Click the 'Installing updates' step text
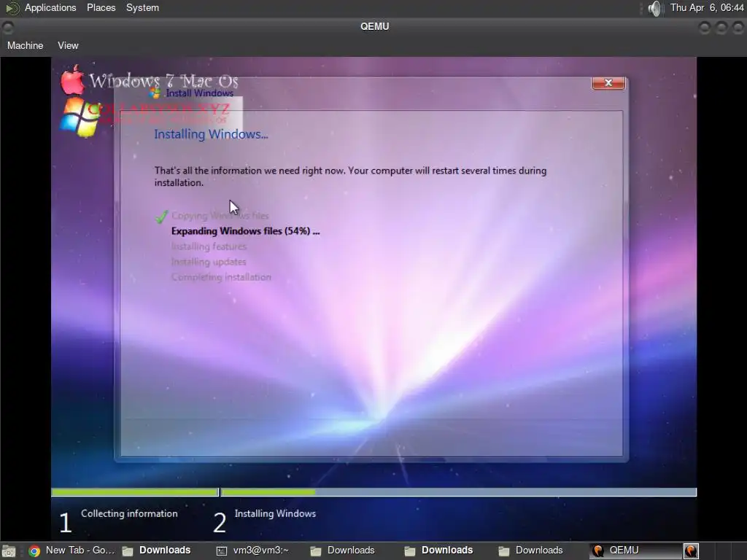The image size is (747, 560). 209,262
